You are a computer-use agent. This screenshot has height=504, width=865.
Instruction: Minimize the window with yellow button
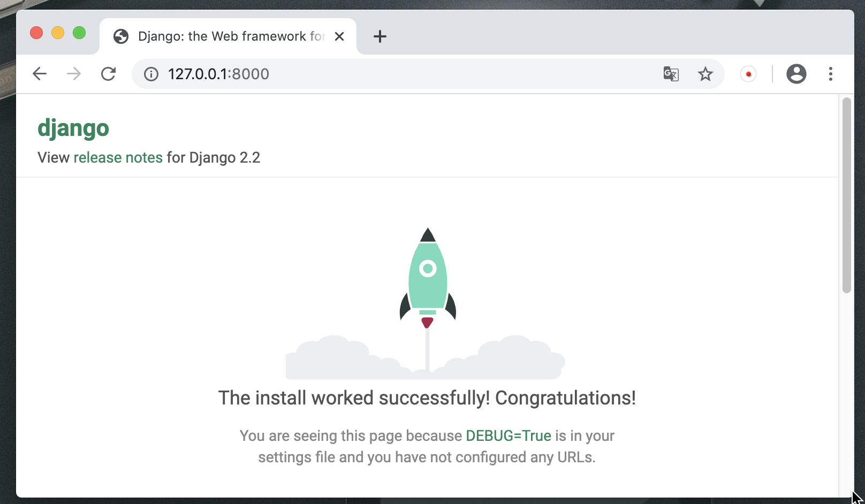point(58,33)
